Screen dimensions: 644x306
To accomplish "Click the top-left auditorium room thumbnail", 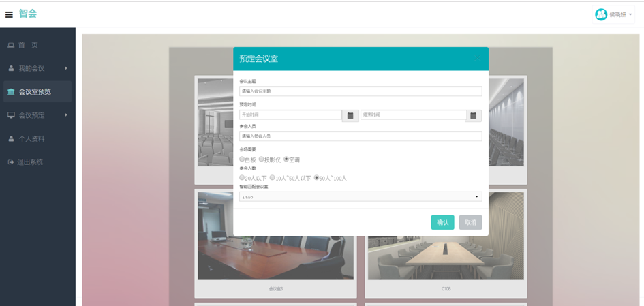I will 215,123.
